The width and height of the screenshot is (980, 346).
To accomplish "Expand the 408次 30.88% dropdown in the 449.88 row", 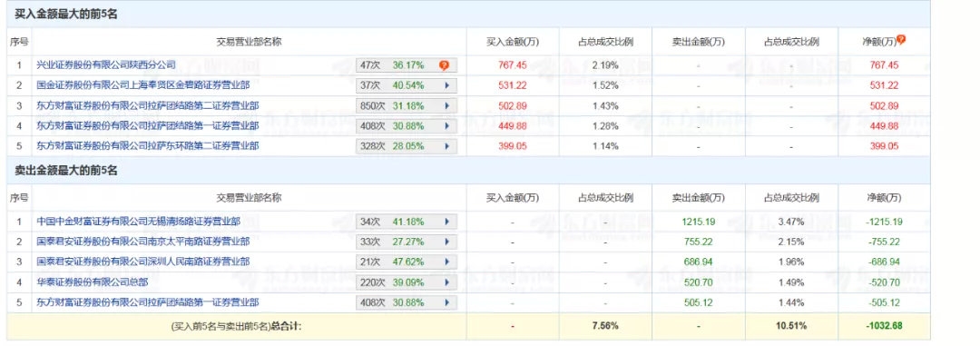I will point(446,125).
